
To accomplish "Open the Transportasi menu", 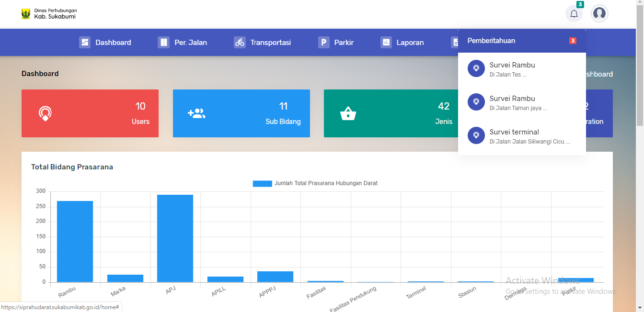I will click(270, 43).
